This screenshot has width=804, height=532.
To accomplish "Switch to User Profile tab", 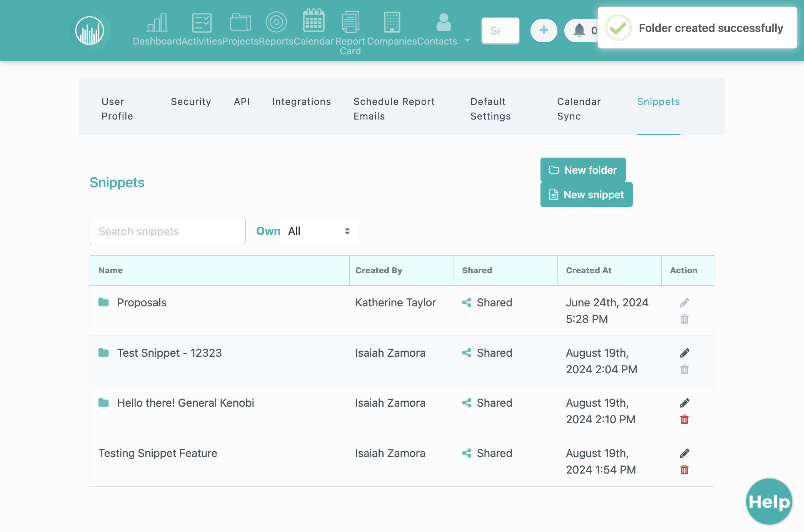I will click(x=117, y=109).
